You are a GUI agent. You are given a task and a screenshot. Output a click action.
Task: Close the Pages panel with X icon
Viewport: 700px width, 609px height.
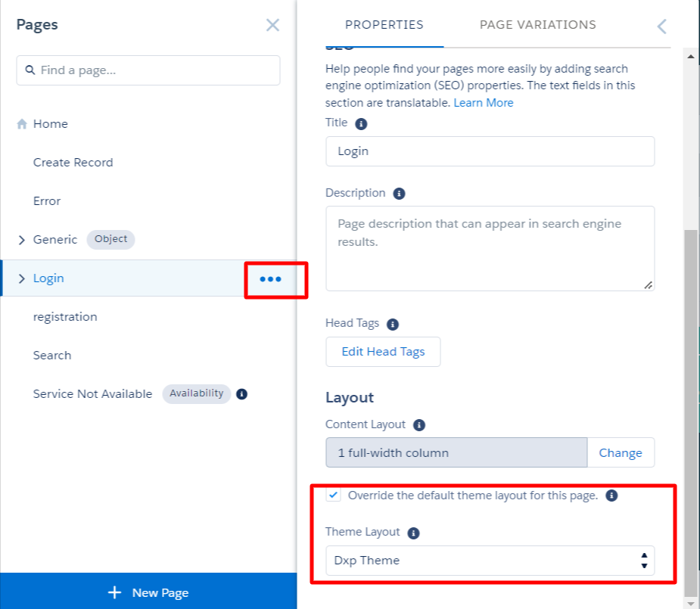point(272,25)
